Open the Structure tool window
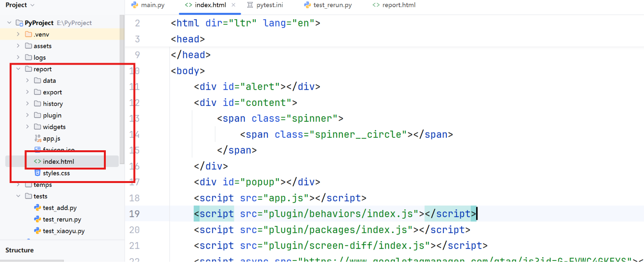Screen dimensions: 644x262 pyautogui.click(x=20, y=250)
